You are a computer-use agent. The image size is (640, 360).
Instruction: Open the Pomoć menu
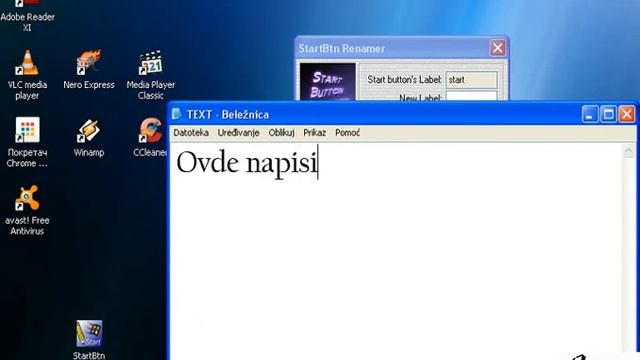[347, 133]
